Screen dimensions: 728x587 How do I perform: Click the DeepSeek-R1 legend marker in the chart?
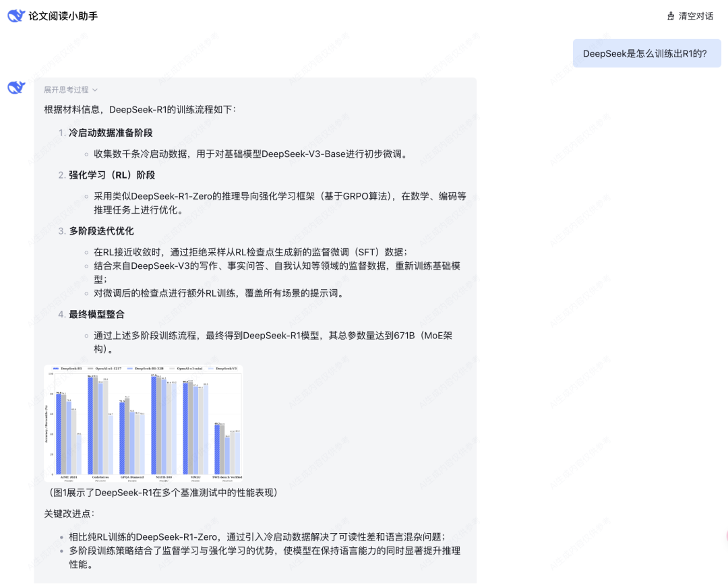pyautogui.click(x=55, y=367)
